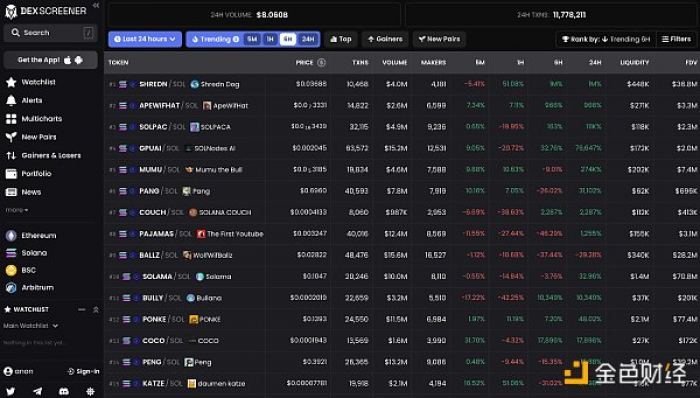Open the BALLZ/SOL pair row
This screenshot has height=398, width=700.
point(402,255)
